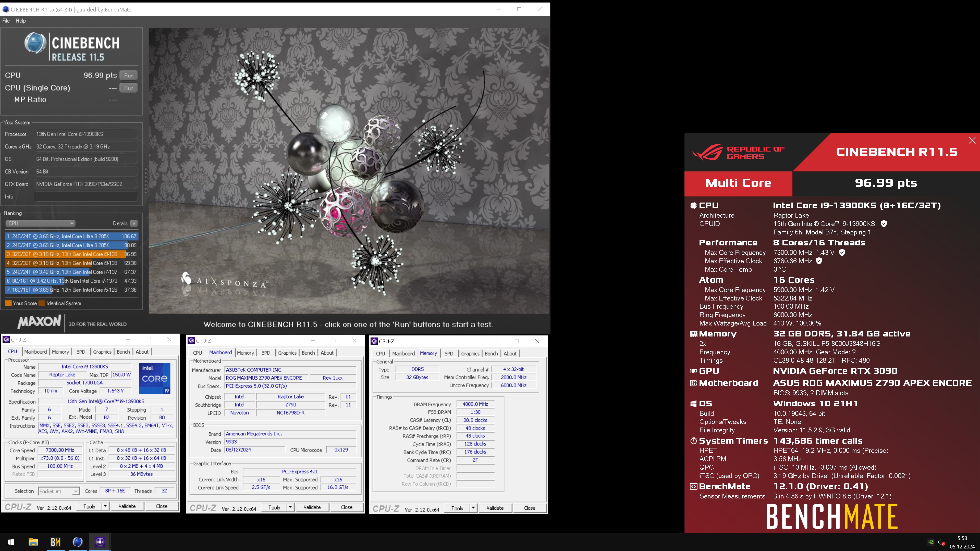Switch to CPU-Z taskbar icon
The height and width of the screenshot is (551, 980).
click(100, 542)
